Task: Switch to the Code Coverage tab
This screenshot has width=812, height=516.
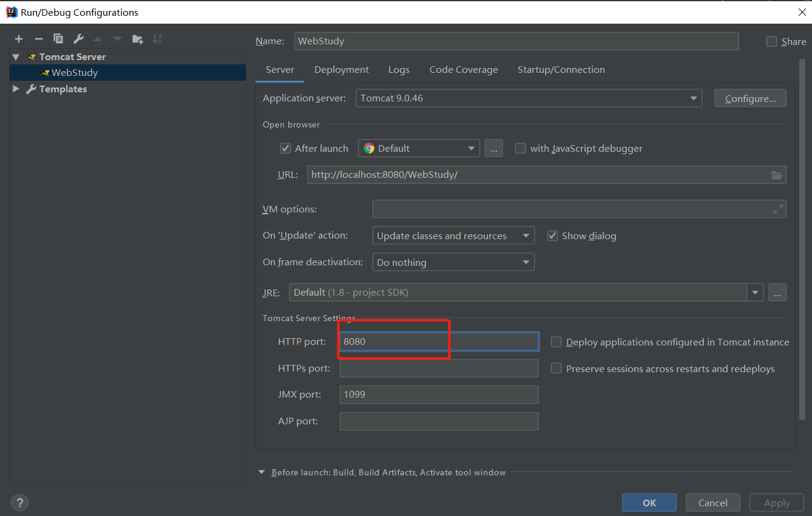Action: (464, 70)
